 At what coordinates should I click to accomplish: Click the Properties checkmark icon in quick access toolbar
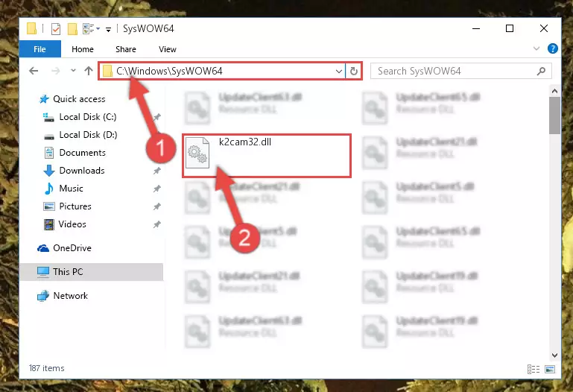56,29
